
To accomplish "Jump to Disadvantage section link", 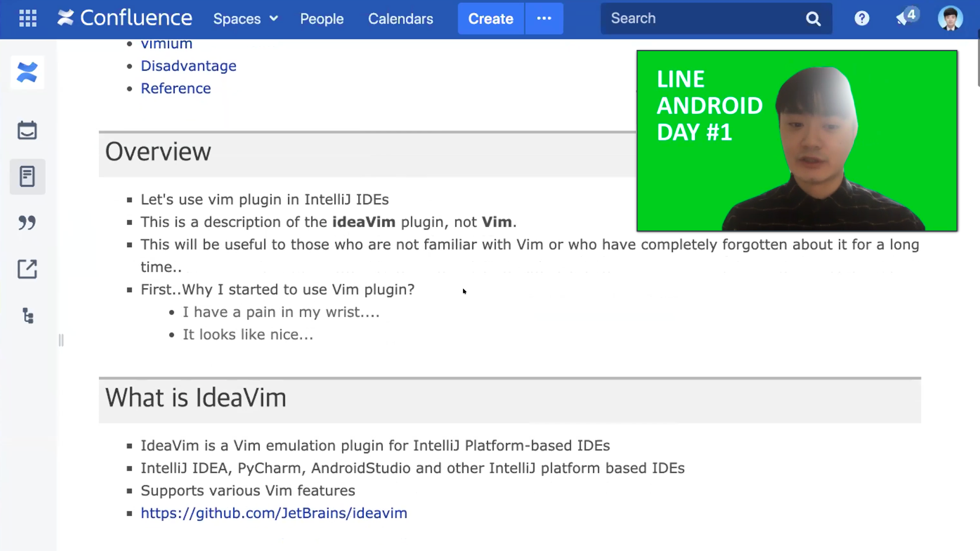I will [189, 66].
